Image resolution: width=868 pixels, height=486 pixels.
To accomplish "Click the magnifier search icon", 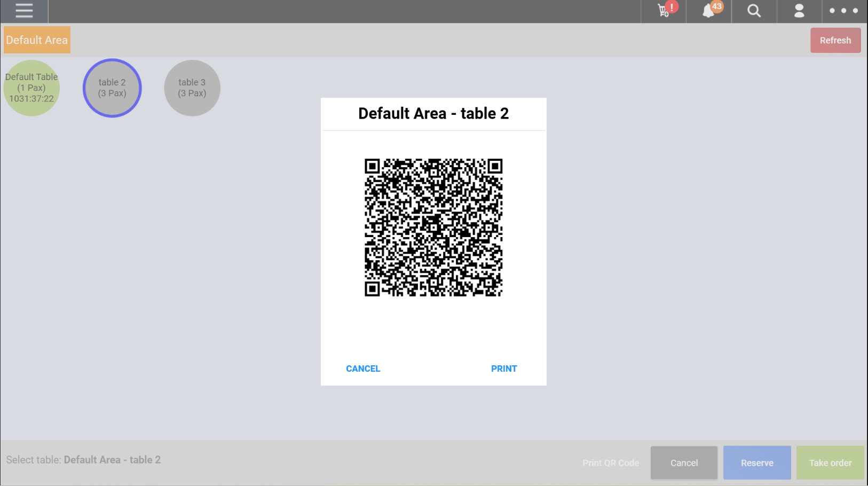I will 754,11.
